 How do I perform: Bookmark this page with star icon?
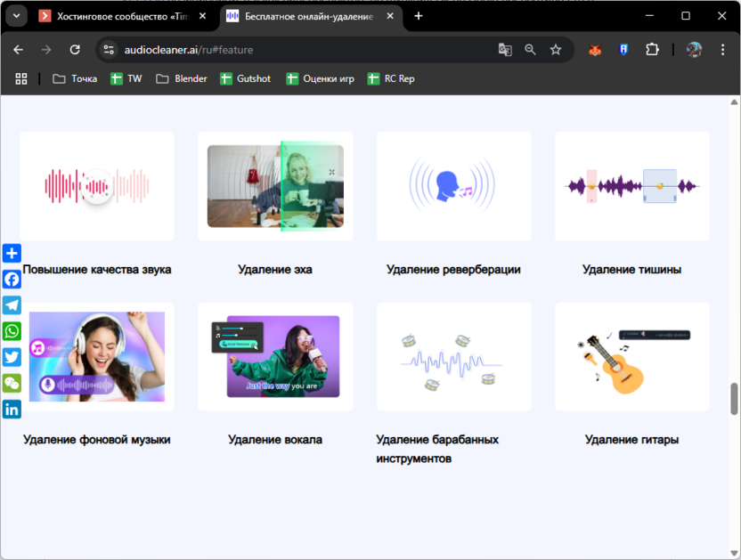556,50
